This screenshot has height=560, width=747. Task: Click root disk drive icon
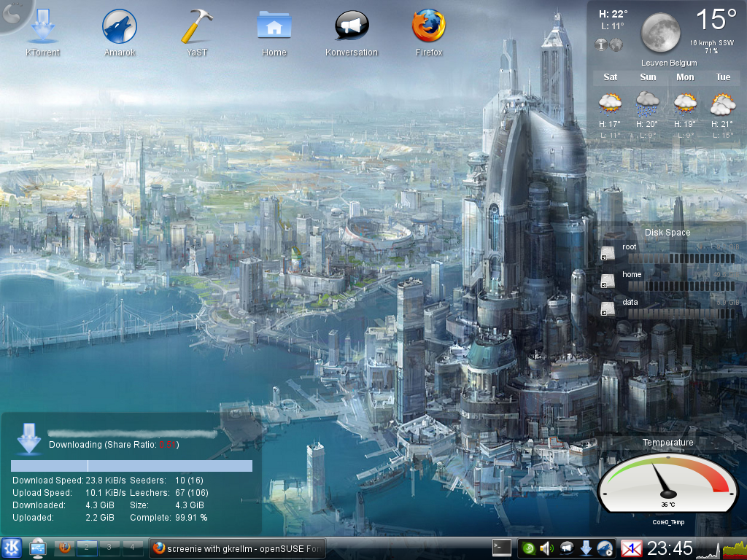coord(608,253)
